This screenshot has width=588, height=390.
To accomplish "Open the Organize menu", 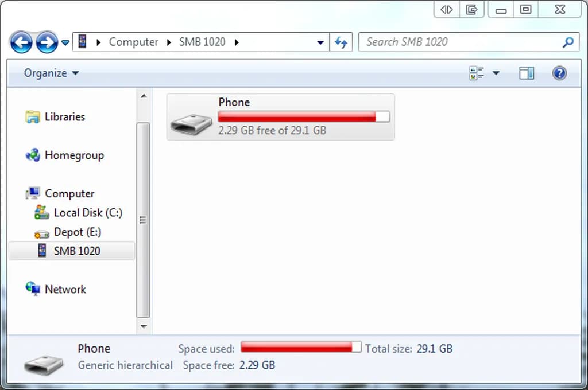I will [51, 73].
